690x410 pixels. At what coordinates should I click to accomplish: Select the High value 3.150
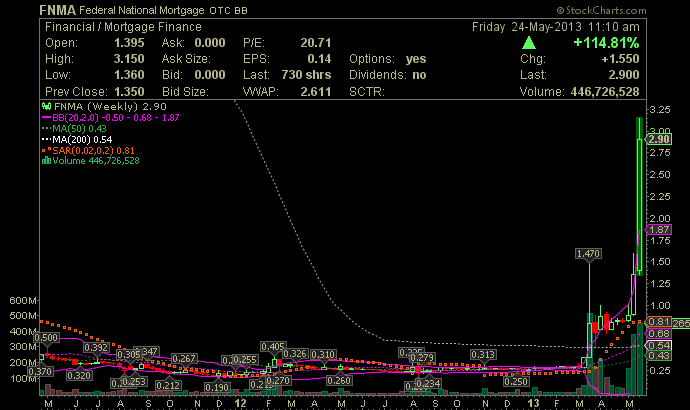pyautogui.click(x=129, y=59)
